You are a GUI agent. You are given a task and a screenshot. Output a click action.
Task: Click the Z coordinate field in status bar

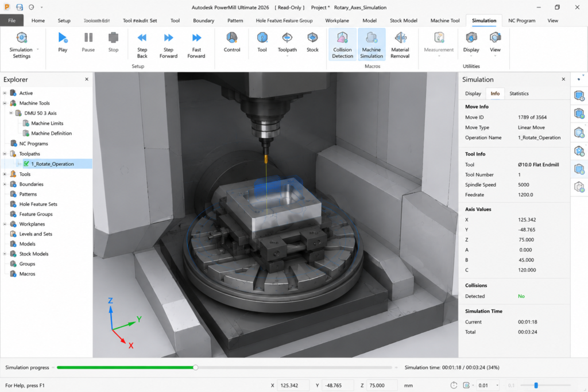click(x=382, y=385)
